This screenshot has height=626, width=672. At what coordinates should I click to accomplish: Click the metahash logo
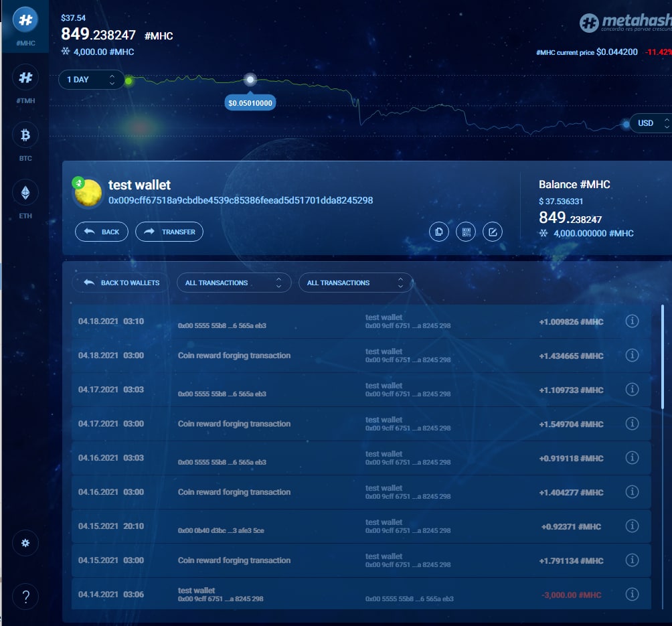[625, 22]
